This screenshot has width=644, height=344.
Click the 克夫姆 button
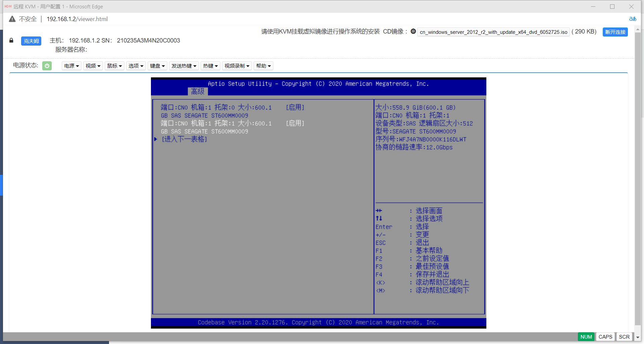coord(31,41)
